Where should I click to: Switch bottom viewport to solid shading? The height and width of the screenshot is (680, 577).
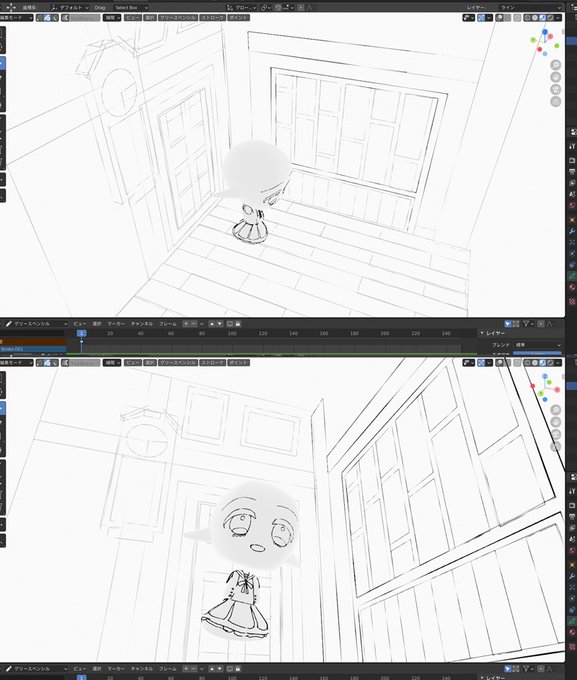tap(535, 363)
